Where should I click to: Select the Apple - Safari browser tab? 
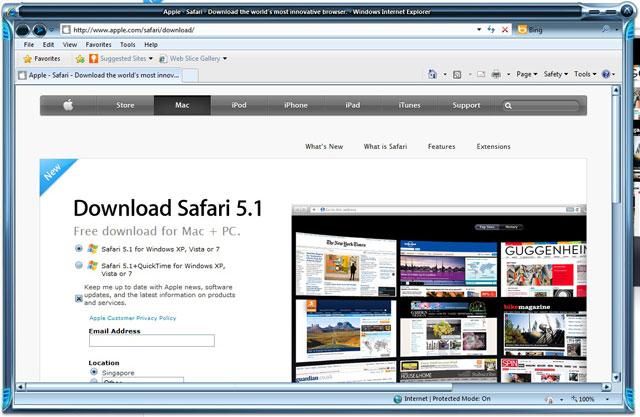coord(99,75)
